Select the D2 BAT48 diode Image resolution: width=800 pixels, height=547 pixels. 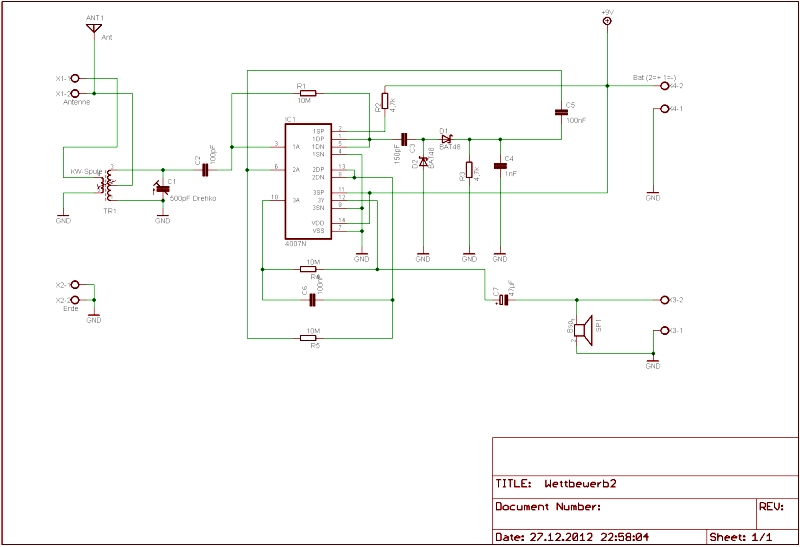(423, 161)
